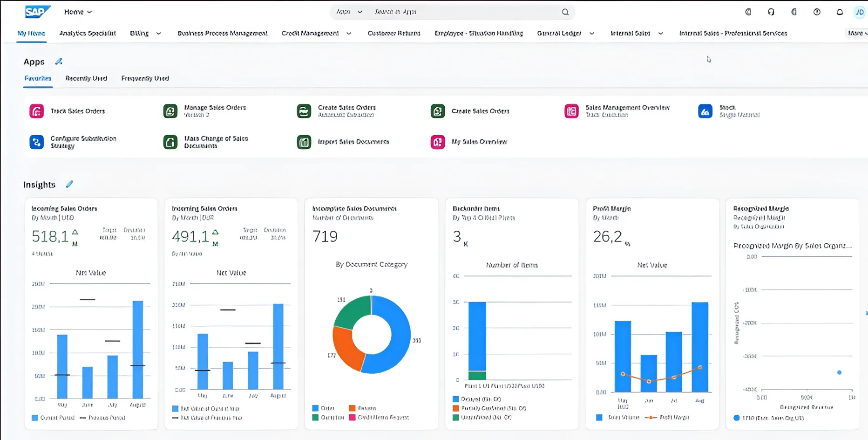Click the Stock Single Material app icon
868x440 pixels.
[705, 111]
